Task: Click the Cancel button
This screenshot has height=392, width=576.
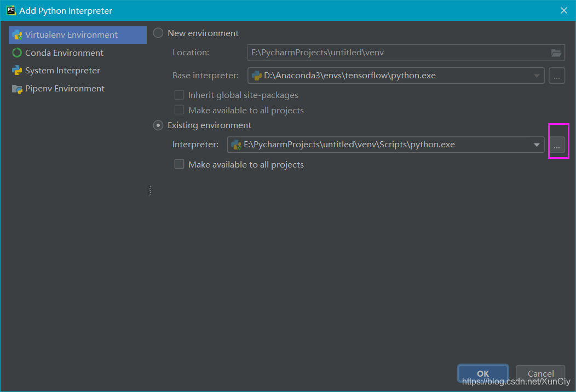Action: pos(540,373)
